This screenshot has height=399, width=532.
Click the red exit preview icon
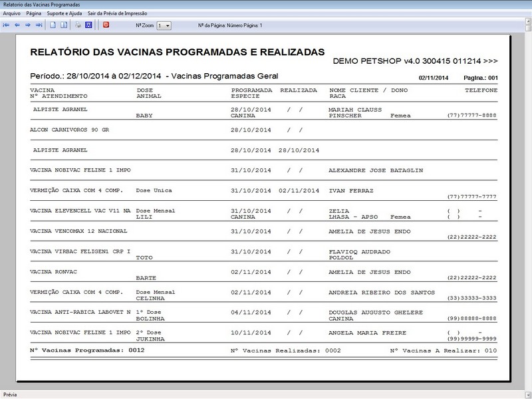click(x=106, y=25)
